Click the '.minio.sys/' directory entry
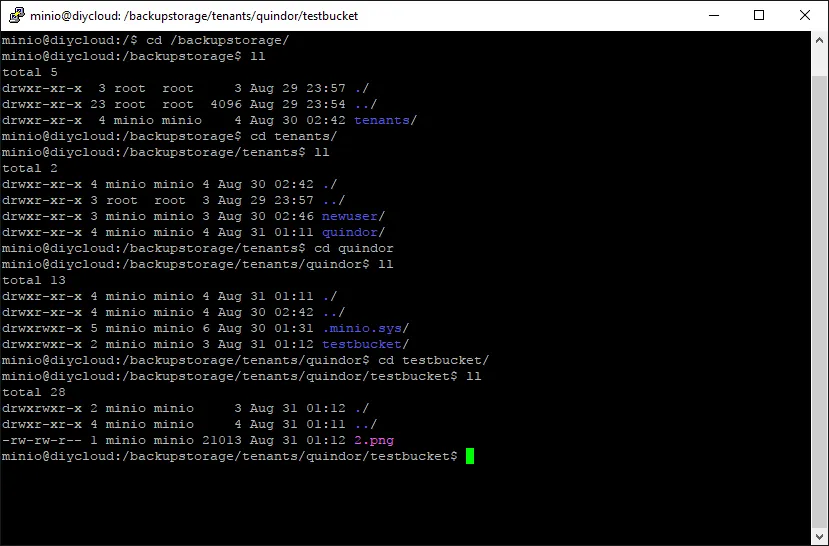829x546 pixels. pos(366,328)
